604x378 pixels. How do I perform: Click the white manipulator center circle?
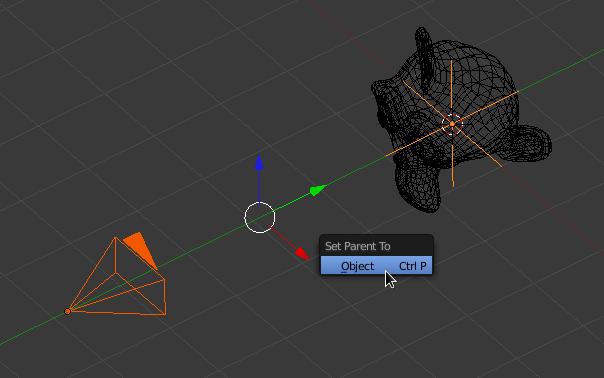tap(260, 218)
